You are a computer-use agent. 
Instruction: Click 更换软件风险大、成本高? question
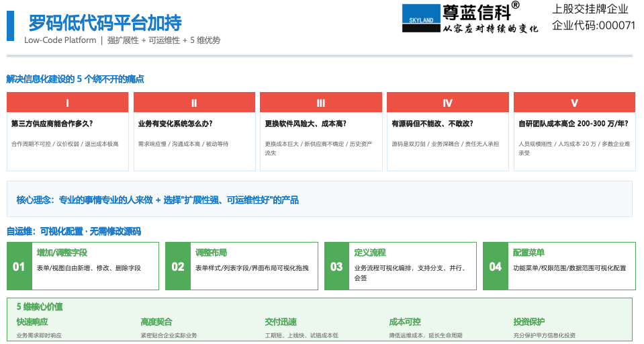[x=306, y=124]
